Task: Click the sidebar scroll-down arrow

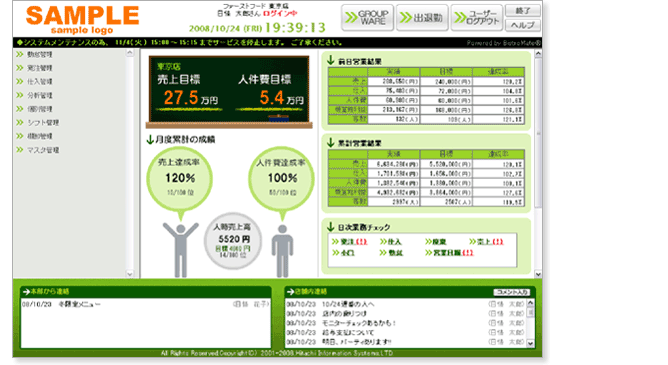Action: (130, 274)
